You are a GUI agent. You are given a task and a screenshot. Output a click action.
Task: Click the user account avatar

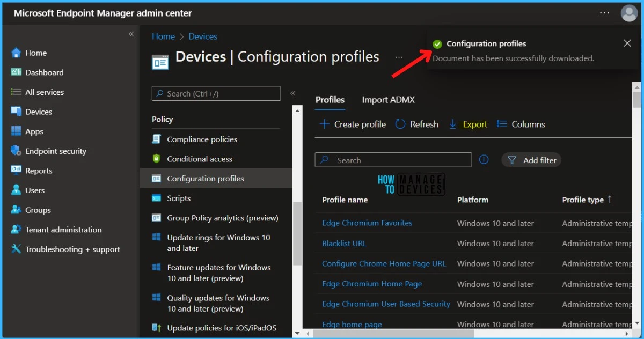(629, 13)
